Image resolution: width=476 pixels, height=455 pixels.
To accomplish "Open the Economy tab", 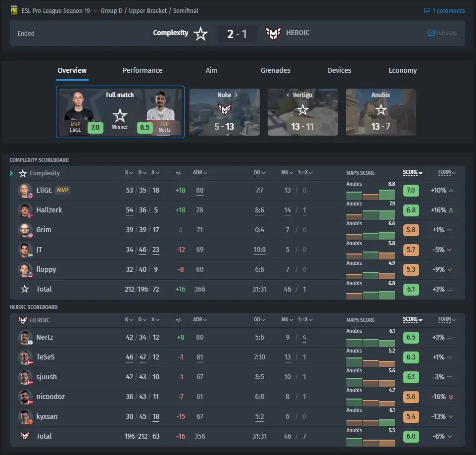I will tap(403, 70).
